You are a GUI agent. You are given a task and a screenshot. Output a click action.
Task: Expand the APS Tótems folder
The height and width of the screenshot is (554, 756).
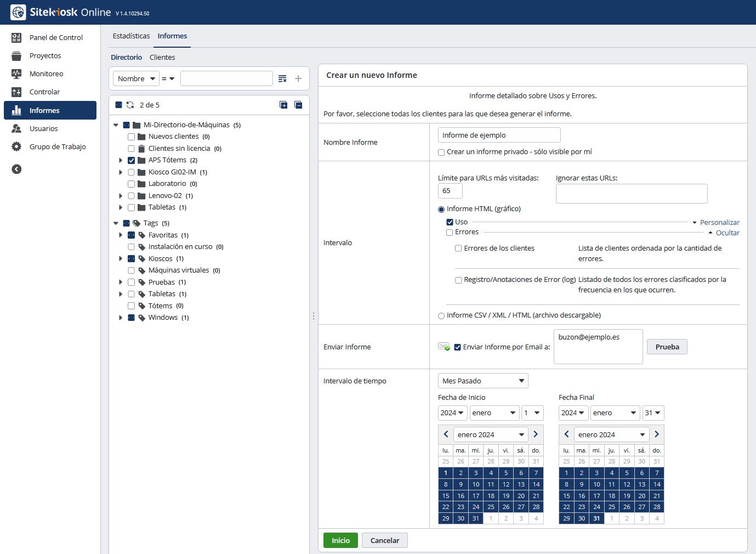121,160
